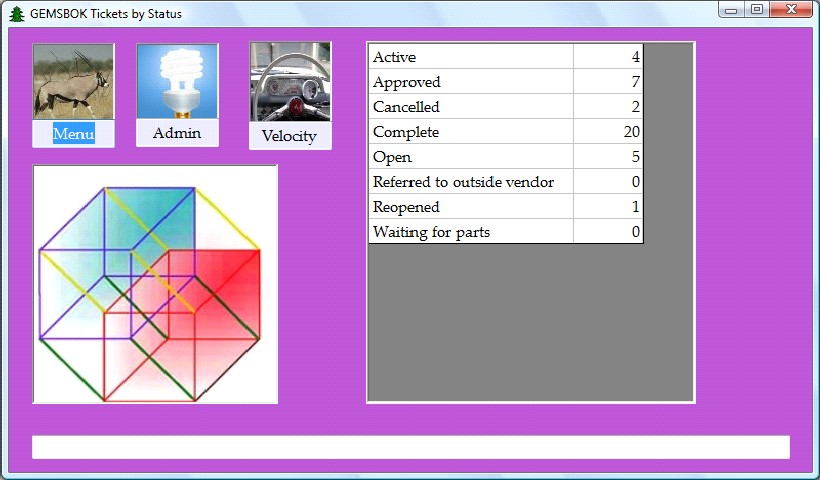
Task: Minimize the GEMSBOK Tickets window
Action: pyautogui.click(x=731, y=10)
